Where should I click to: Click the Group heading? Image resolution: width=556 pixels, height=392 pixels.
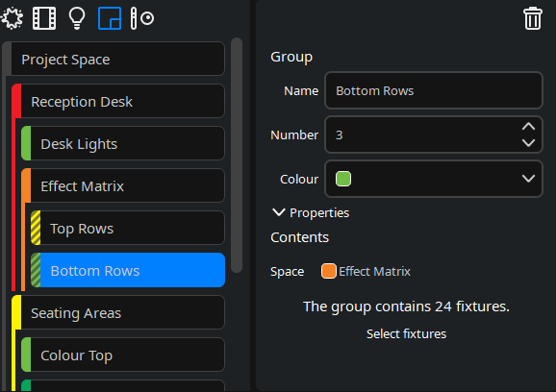pos(291,57)
